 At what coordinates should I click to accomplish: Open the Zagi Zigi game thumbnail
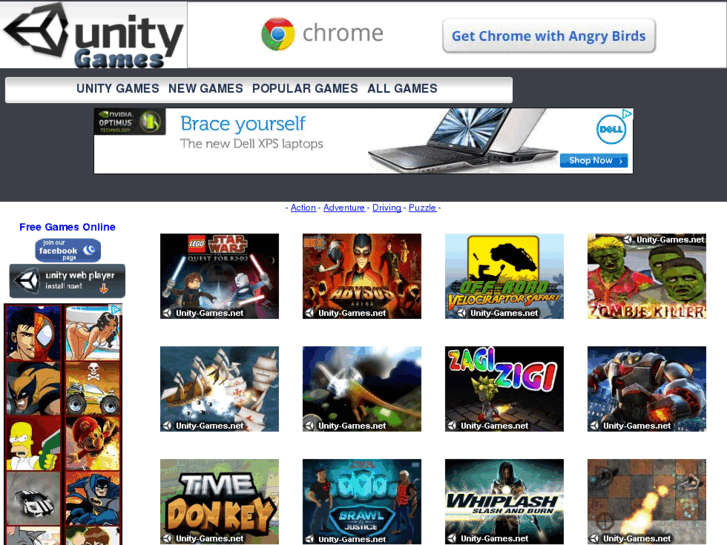[504, 389]
